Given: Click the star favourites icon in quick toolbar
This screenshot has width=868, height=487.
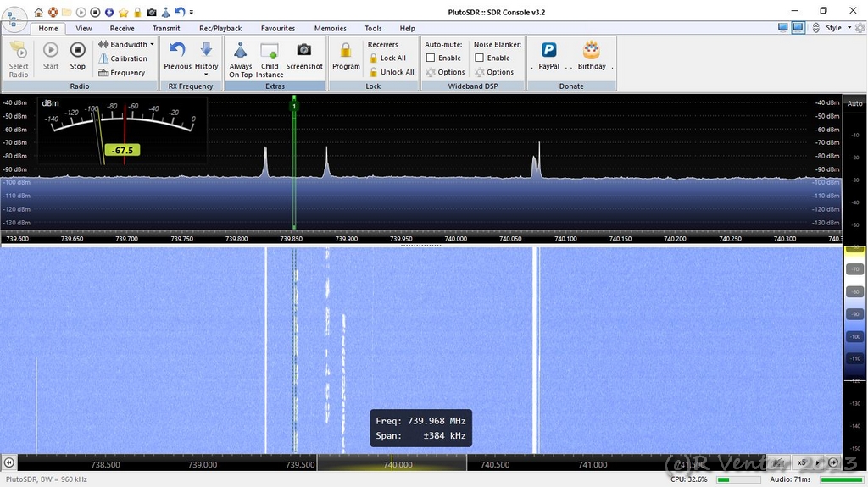Looking at the screenshot, I should 124,12.
